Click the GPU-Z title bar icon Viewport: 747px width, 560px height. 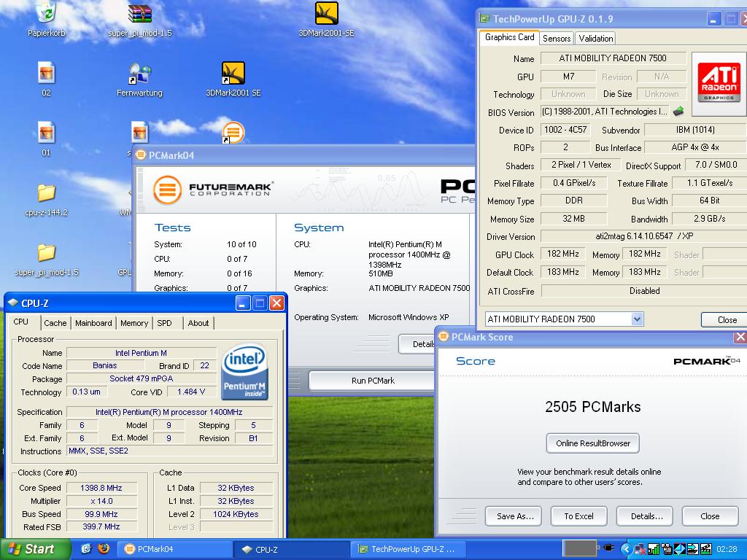[484, 18]
